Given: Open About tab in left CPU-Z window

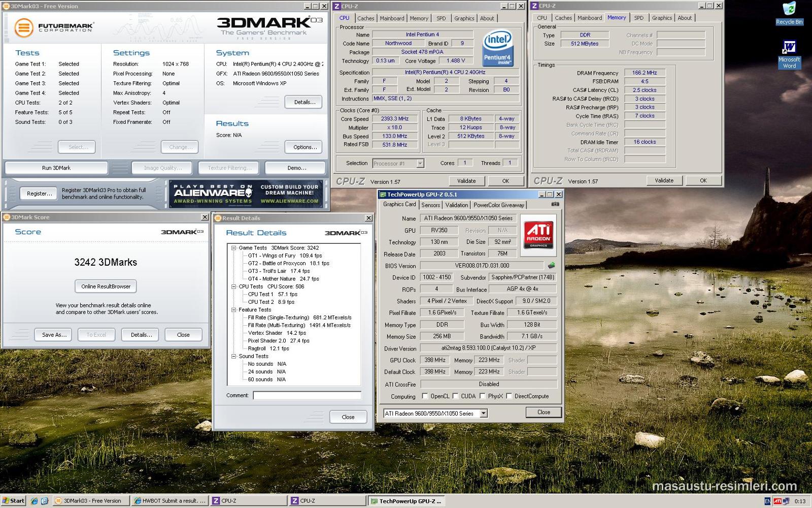Looking at the screenshot, I should (487, 18).
